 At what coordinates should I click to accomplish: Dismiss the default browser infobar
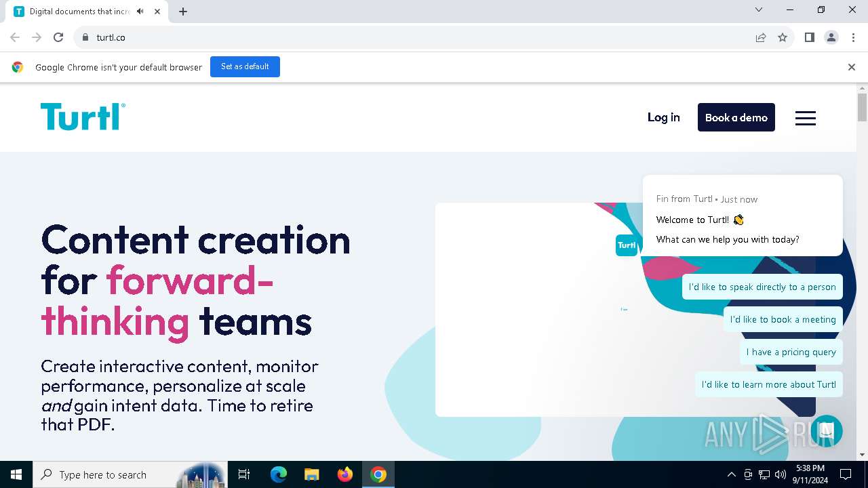[x=851, y=67]
